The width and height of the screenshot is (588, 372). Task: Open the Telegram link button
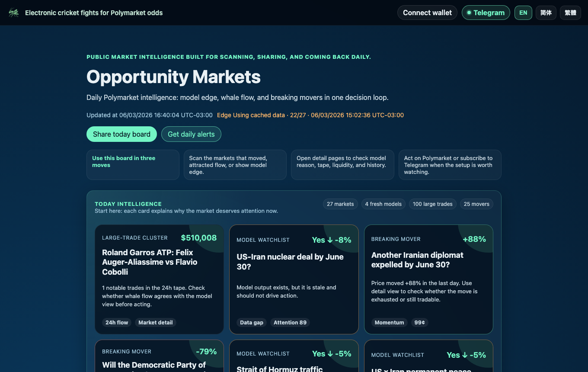tap(486, 13)
